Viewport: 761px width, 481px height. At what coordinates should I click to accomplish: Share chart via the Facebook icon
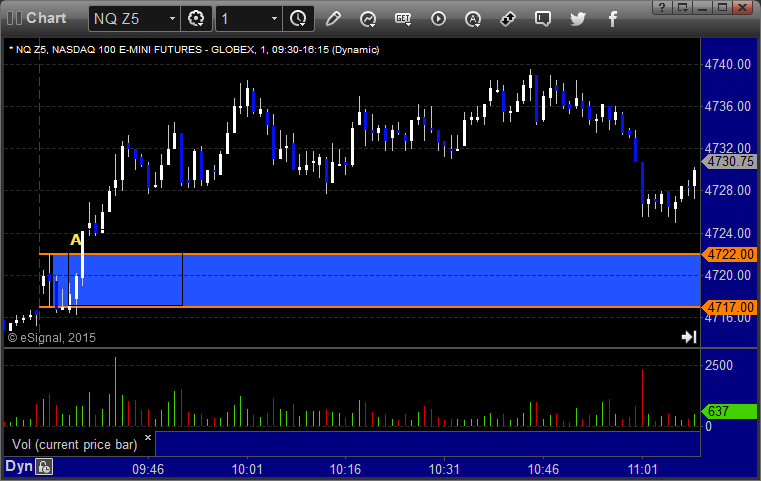(613, 19)
